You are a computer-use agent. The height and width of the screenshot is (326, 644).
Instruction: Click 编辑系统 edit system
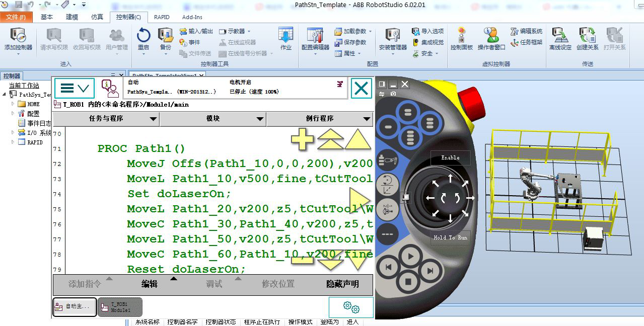[527, 31]
